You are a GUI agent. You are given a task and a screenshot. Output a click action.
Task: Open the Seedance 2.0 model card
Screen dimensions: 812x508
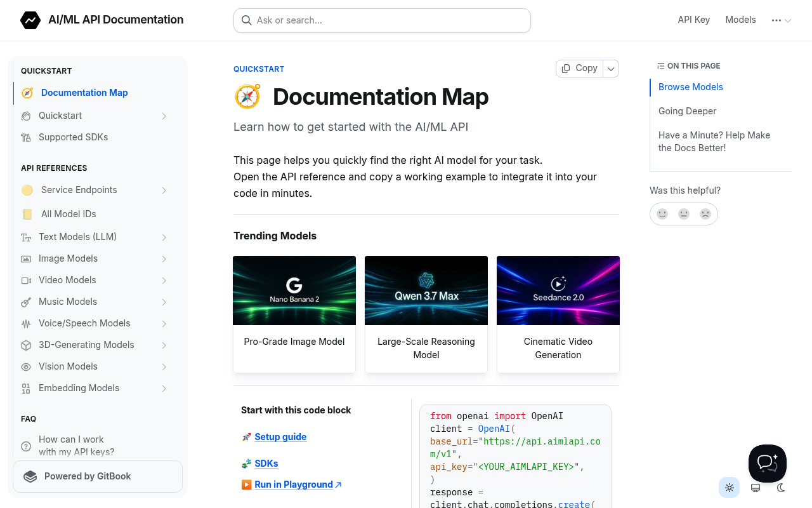pyautogui.click(x=558, y=314)
